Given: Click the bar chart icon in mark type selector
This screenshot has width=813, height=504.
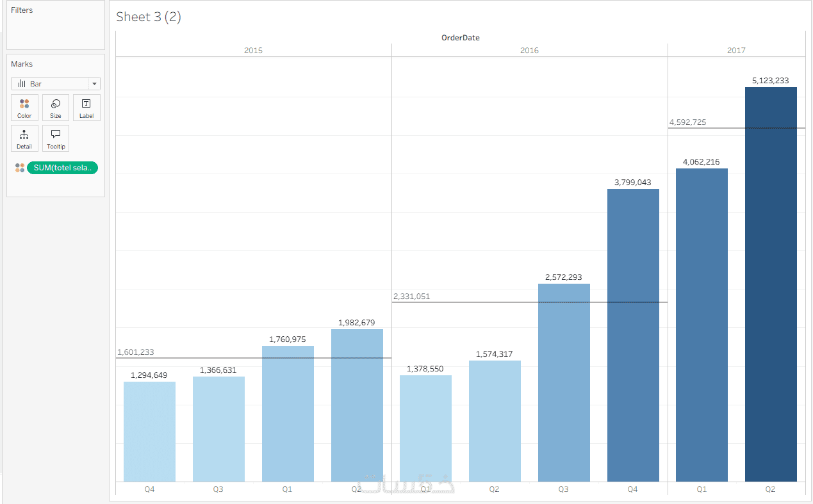Looking at the screenshot, I should [x=21, y=84].
